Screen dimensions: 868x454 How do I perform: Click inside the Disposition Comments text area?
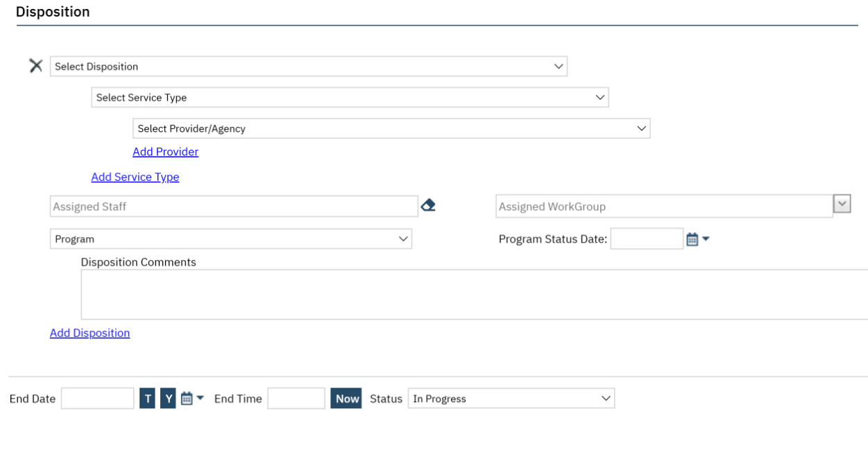pos(472,295)
